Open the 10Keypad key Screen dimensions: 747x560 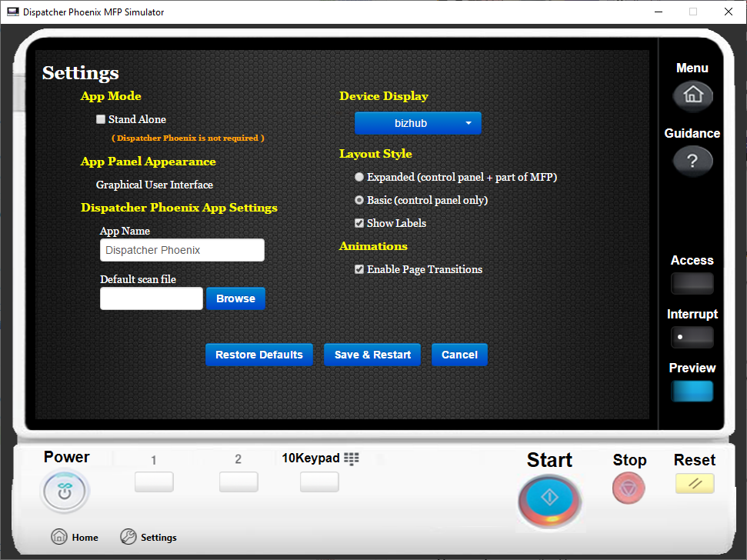click(x=319, y=482)
